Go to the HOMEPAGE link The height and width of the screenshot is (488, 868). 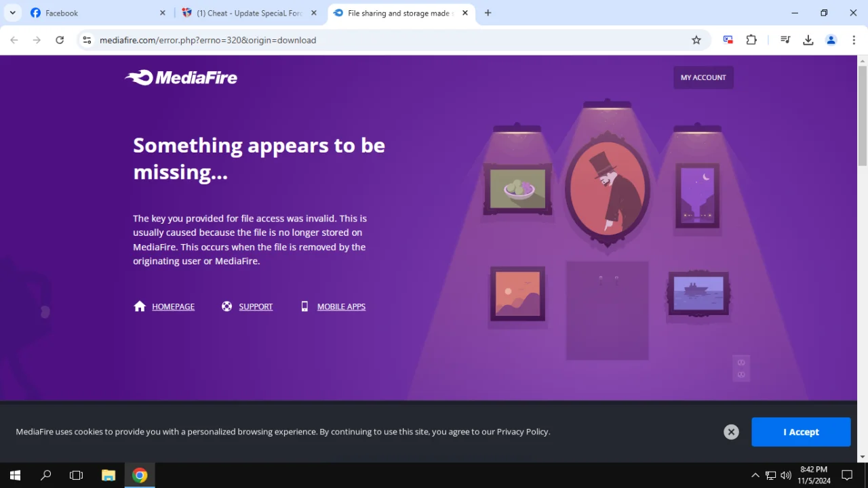pos(173,306)
